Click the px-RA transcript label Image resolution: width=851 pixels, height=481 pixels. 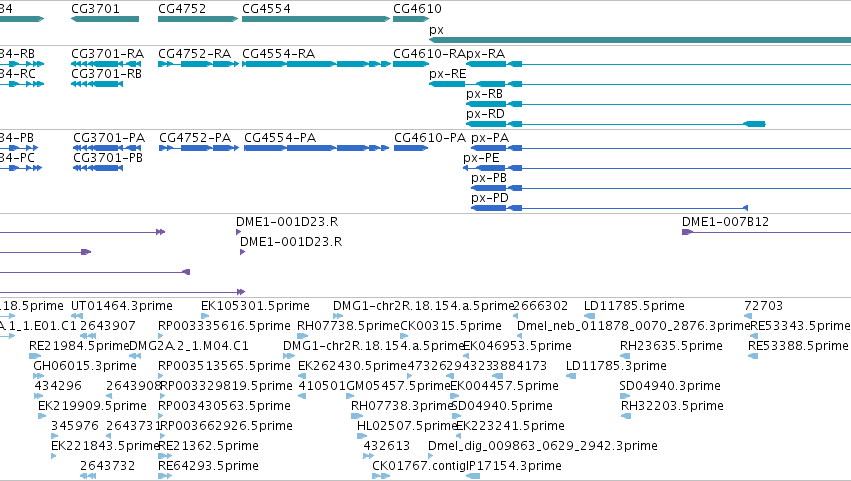coord(486,54)
